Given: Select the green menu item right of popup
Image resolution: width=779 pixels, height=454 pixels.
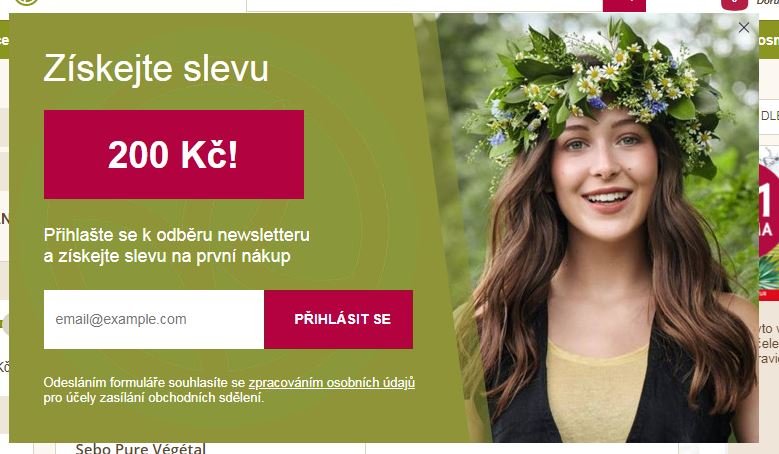Looking at the screenshot, I should tap(769, 41).
